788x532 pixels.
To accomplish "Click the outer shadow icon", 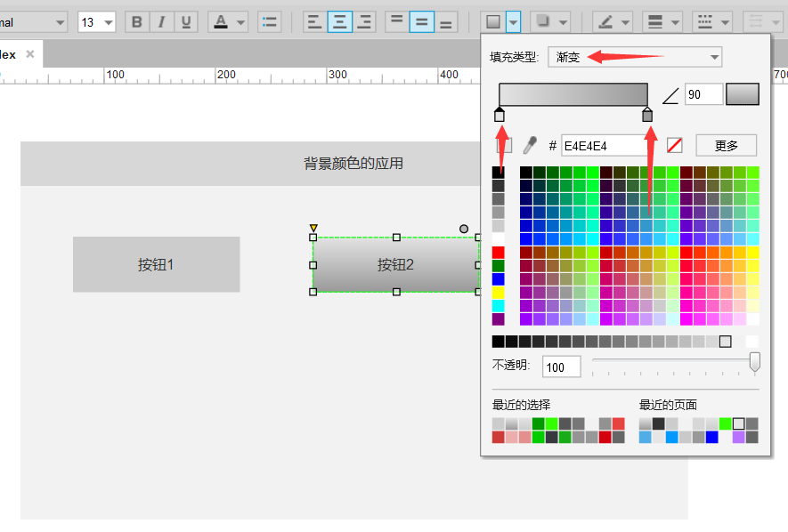I will pos(543,22).
